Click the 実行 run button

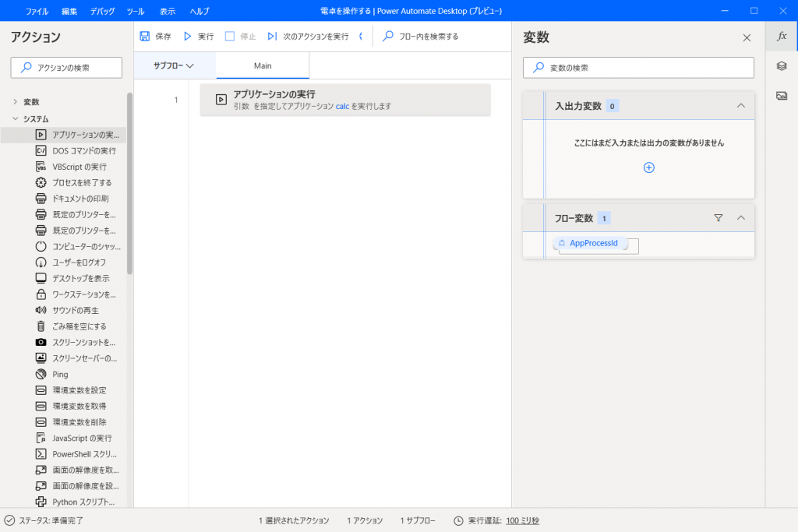(199, 36)
